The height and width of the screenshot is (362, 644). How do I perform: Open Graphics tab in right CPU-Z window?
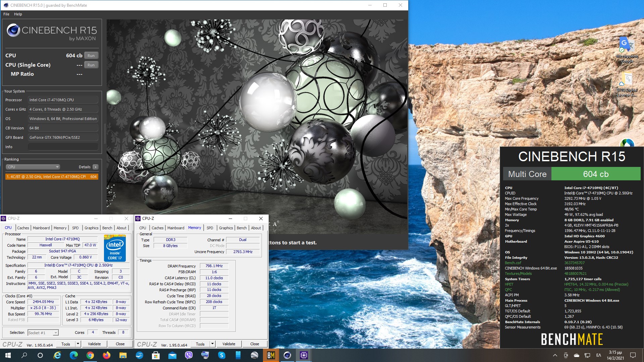(x=226, y=228)
